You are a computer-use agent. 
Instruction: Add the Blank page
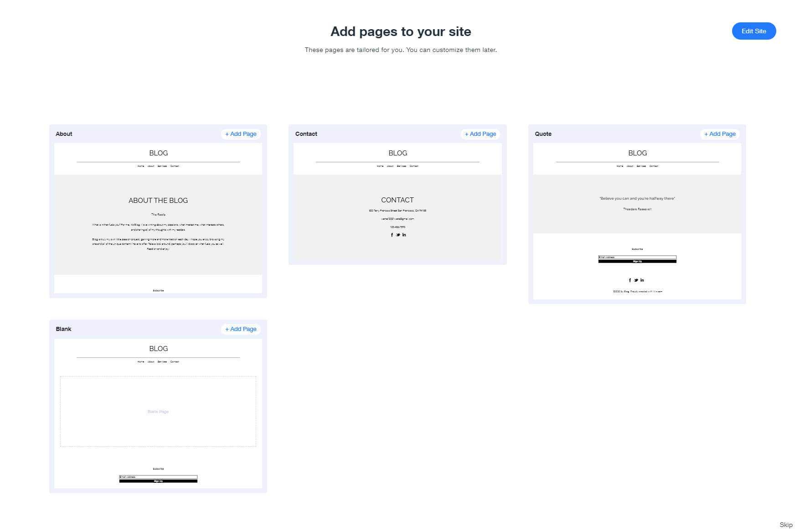point(240,329)
